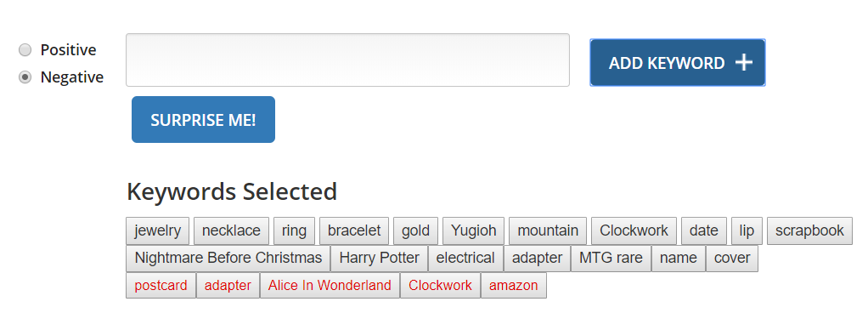Click the gold keyword tag
The height and width of the screenshot is (313, 868).
[415, 230]
